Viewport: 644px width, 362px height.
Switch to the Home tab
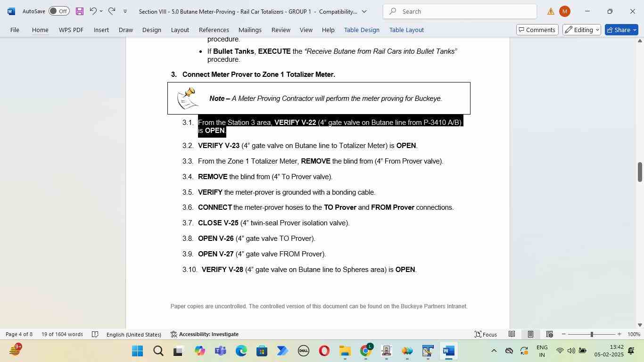pos(40,30)
